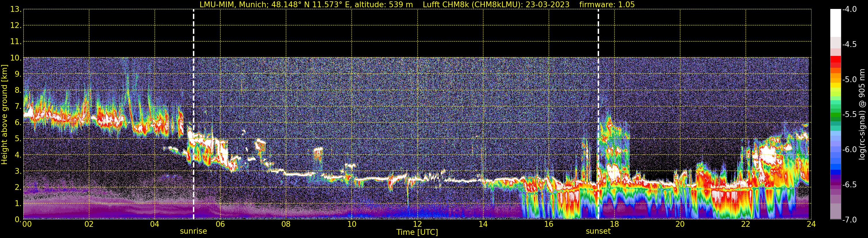868x238 pixels.
Task: Click time axis tick "00"
Action: pos(27,224)
